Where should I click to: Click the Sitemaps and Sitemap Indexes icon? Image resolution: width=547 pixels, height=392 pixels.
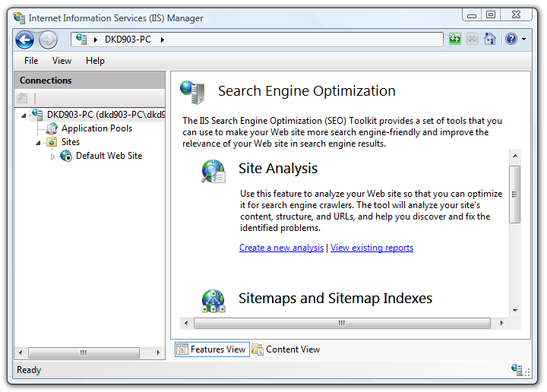coord(213,301)
